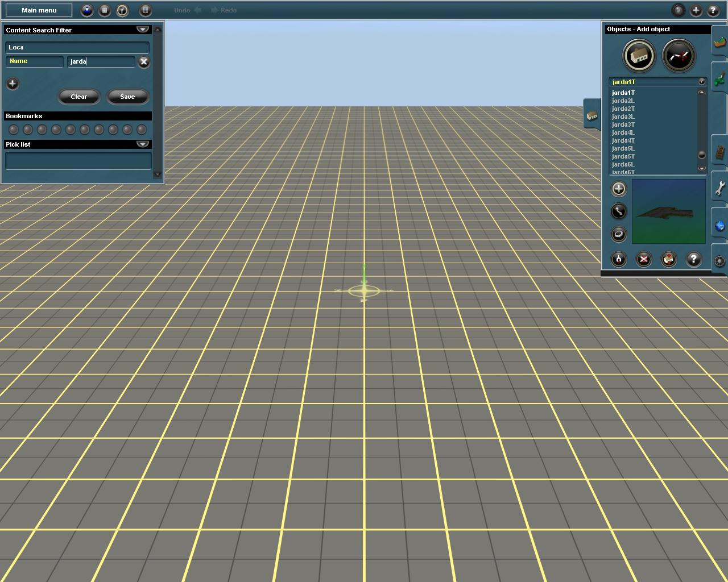Click the document-page toolbar icon
Screen dimensions: 728x582
point(105,10)
